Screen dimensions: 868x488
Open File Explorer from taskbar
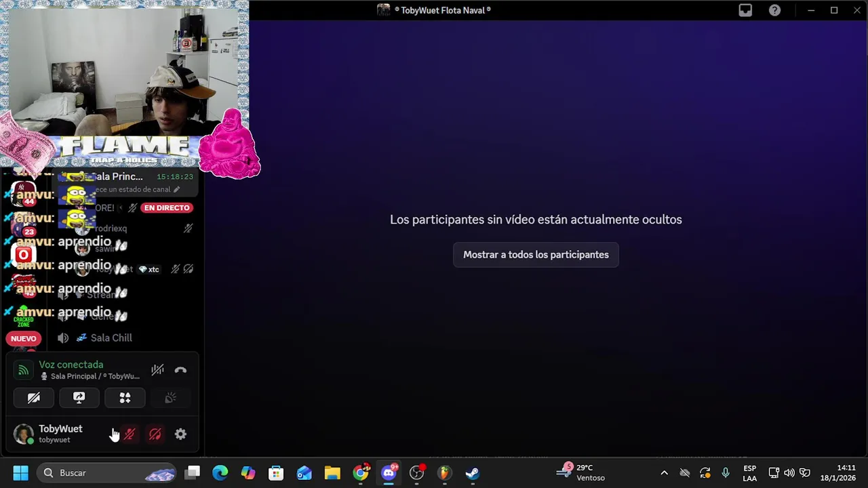332,473
